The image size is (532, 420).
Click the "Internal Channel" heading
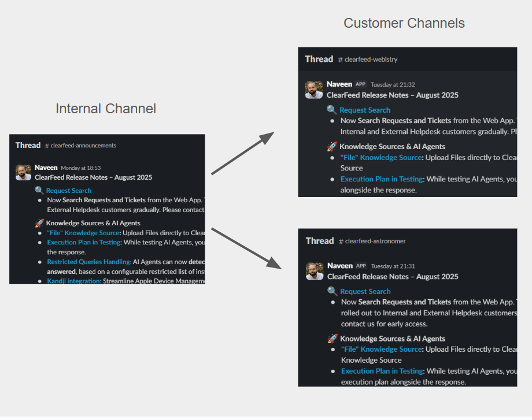click(106, 109)
